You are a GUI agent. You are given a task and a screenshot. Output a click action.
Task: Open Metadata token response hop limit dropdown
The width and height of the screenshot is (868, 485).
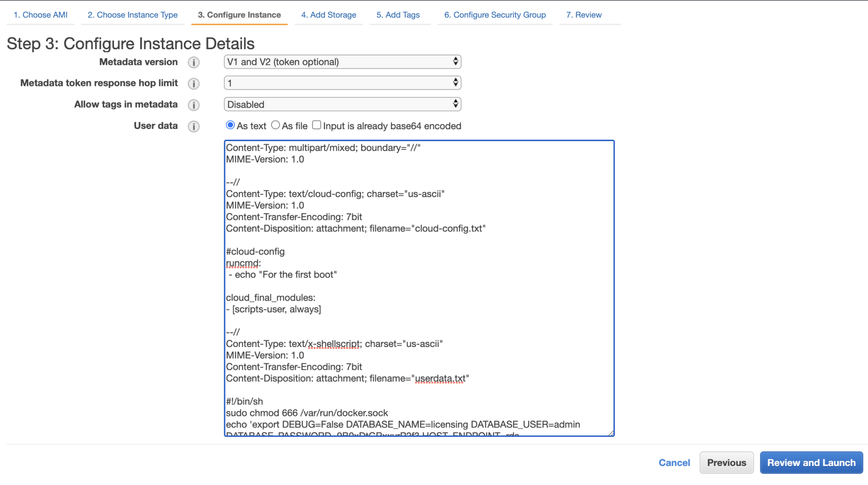[x=342, y=83]
